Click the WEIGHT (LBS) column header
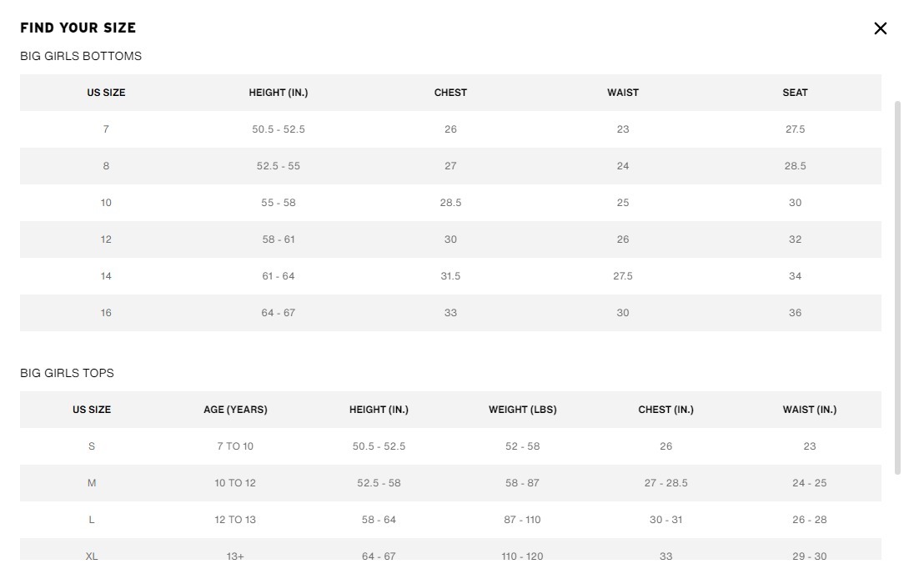The image size is (924, 584). [x=522, y=410]
